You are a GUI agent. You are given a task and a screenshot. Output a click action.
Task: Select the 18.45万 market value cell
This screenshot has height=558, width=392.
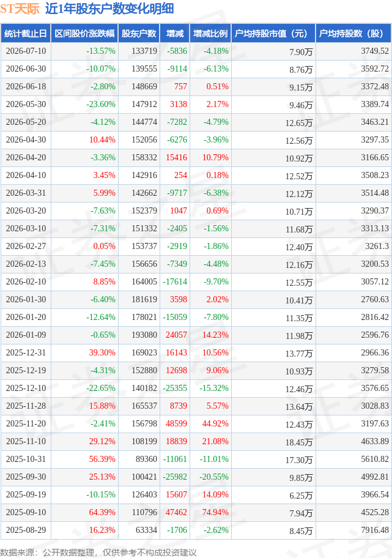(x=299, y=442)
